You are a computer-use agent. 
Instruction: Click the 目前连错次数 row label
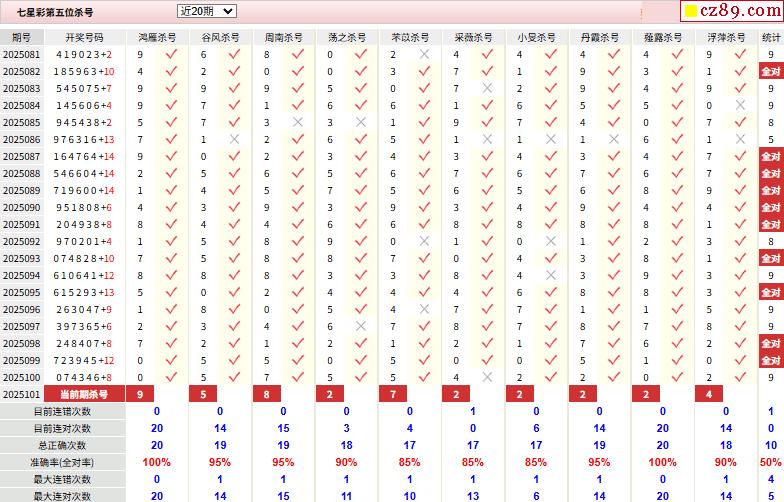pyautogui.click(x=62, y=412)
